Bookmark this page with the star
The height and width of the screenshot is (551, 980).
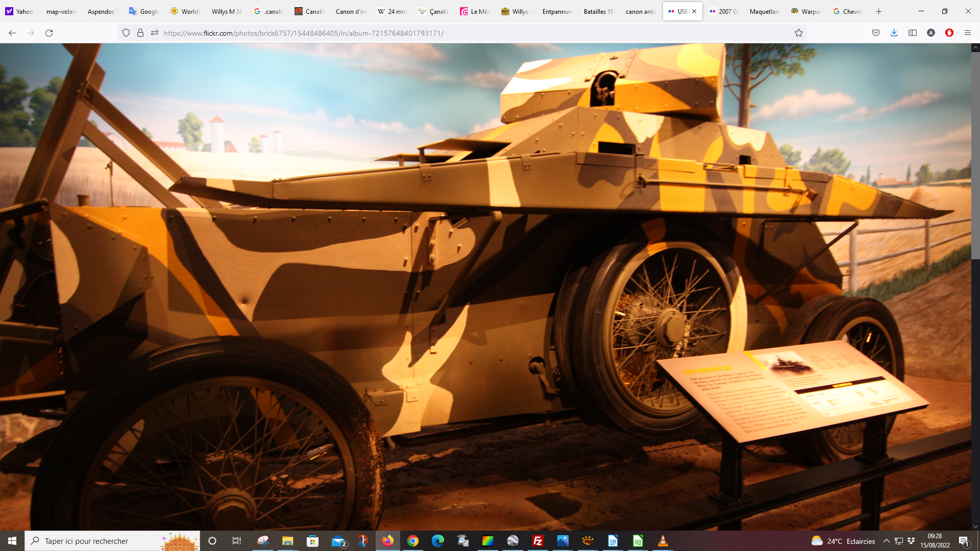click(799, 33)
